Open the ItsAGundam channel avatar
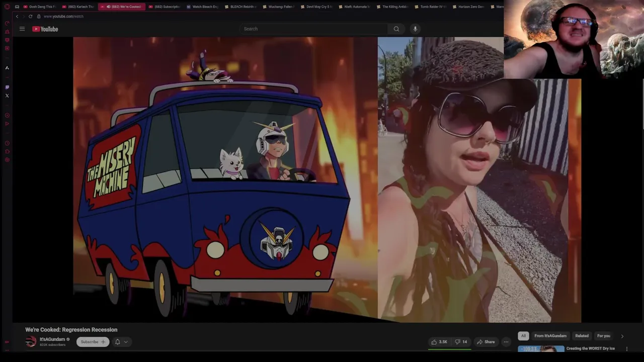This screenshot has width=644, height=362. [31, 342]
